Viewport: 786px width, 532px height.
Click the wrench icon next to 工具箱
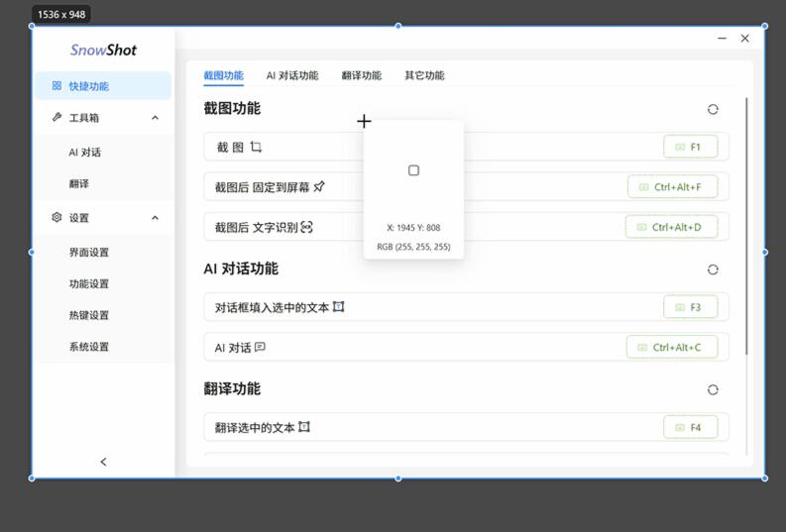coord(56,117)
